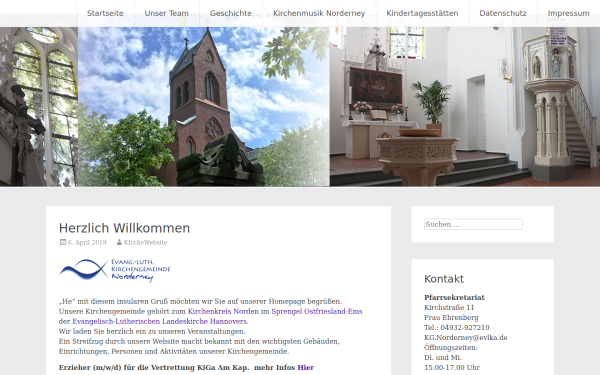Select the 15.00-17.00 Uhr opening hours
The image size is (600, 375).
[x=452, y=367]
